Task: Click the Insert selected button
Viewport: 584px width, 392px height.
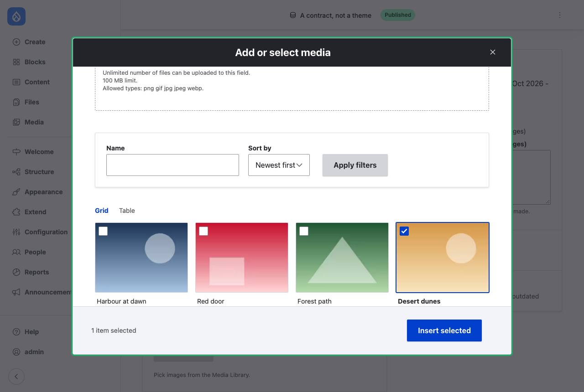Action: click(444, 330)
